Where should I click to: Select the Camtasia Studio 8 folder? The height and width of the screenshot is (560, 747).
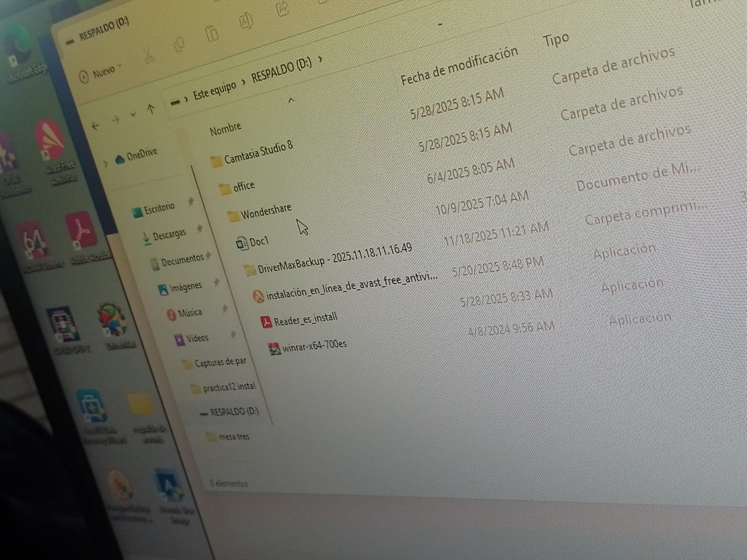[258, 153]
